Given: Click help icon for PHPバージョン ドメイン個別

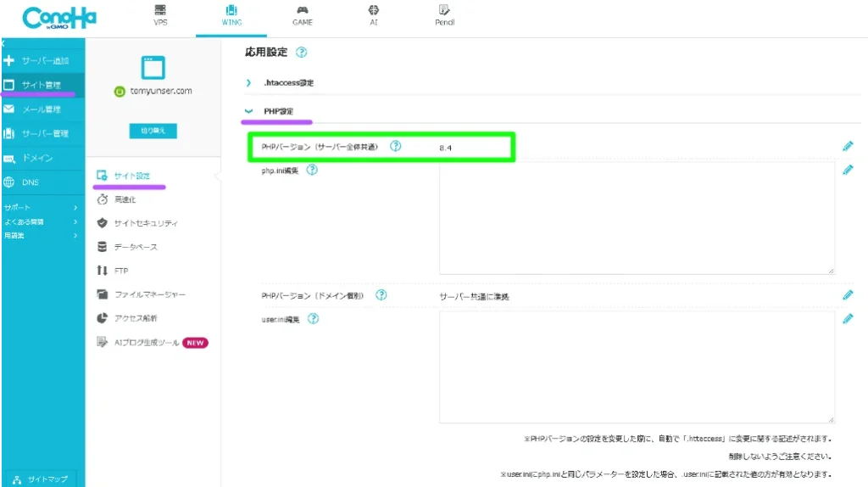Looking at the screenshot, I should pos(381,294).
